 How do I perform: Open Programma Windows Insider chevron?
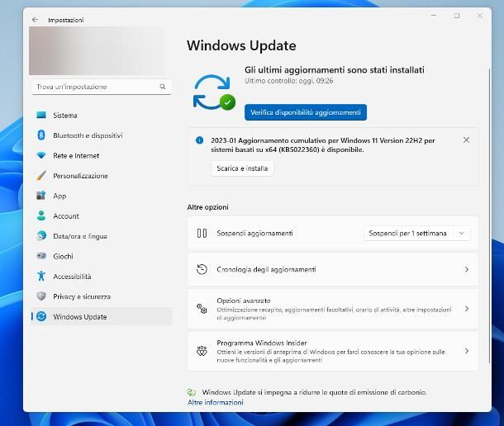coord(467,351)
